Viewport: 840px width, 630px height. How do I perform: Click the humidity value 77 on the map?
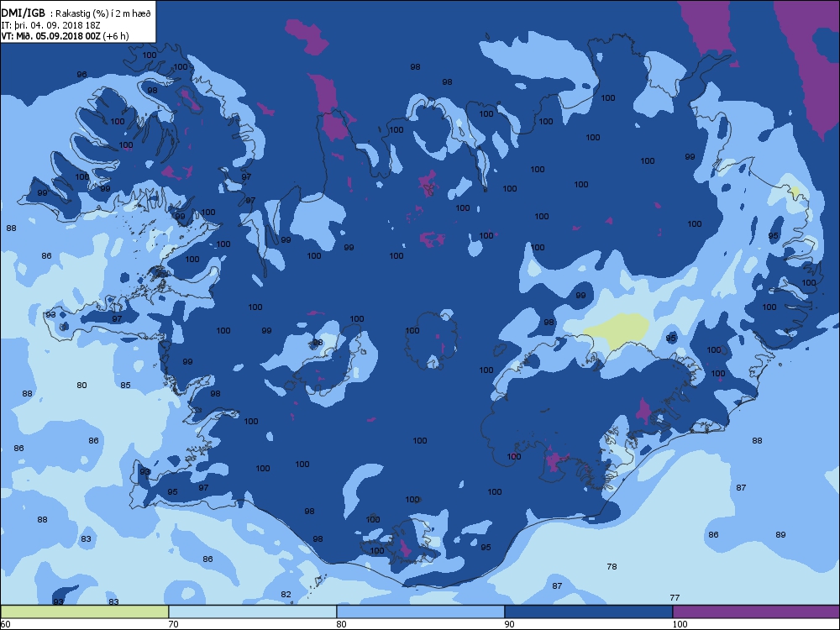coord(675,597)
